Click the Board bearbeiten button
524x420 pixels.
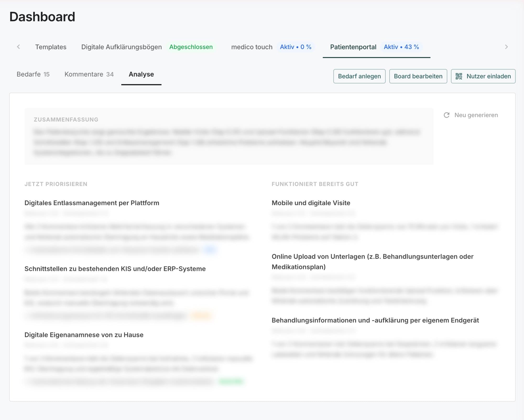(418, 76)
